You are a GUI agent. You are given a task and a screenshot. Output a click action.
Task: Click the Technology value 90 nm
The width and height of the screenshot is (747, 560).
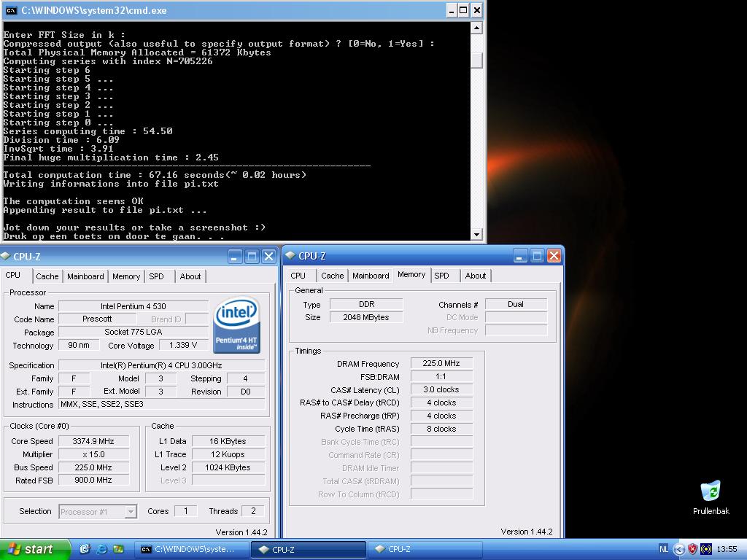[79, 345]
